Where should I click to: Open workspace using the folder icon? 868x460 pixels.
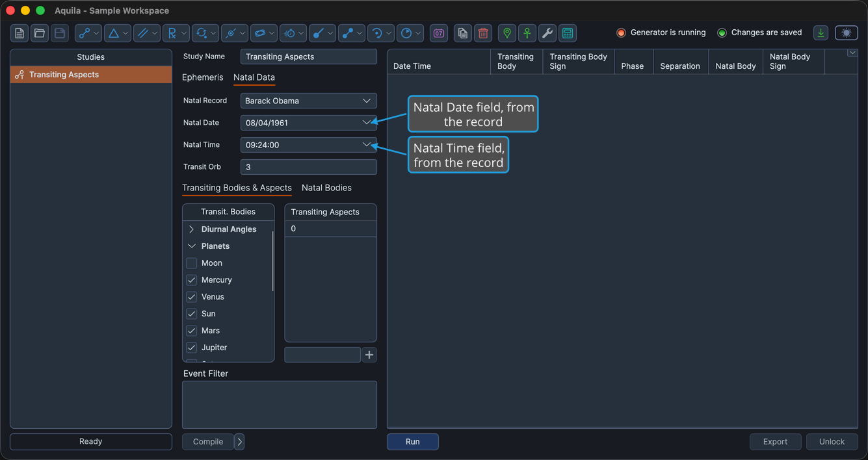click(40, 33)
